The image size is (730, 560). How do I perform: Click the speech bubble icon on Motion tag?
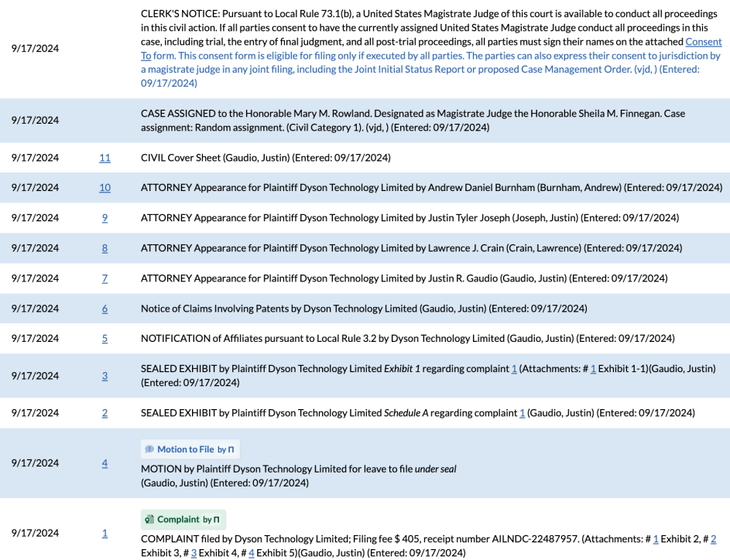[x=149, y=449]
